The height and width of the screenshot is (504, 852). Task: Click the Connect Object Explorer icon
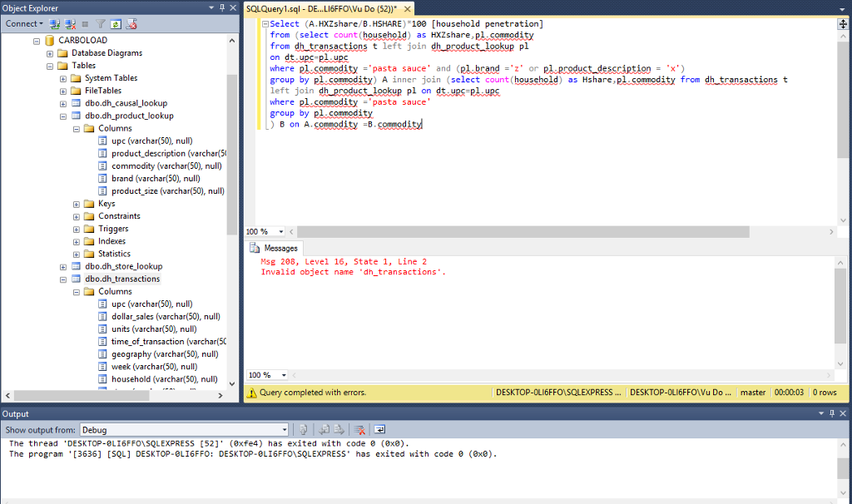tap(55, 23)
